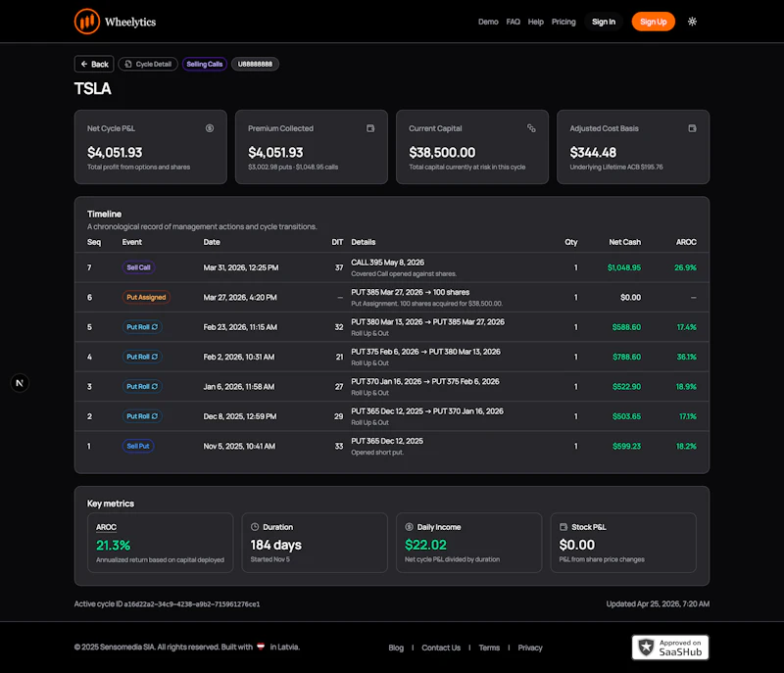Click the Stock P&L icon
784x673 pixels.
(x=563, y=527)
